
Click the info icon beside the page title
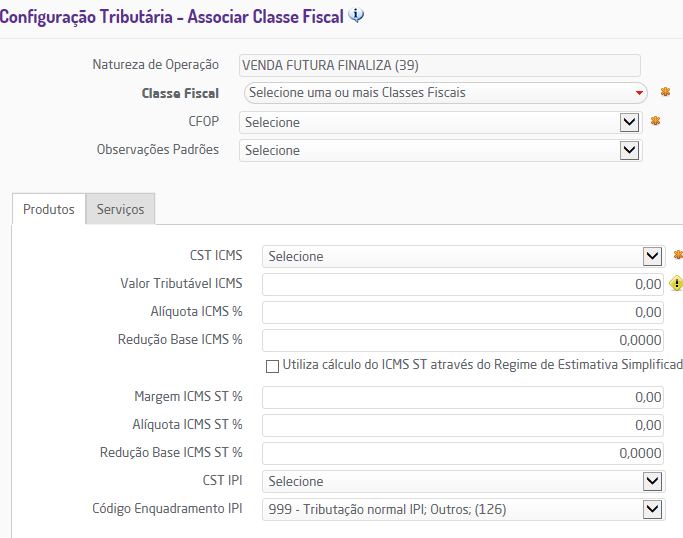[x=357, y=16]
